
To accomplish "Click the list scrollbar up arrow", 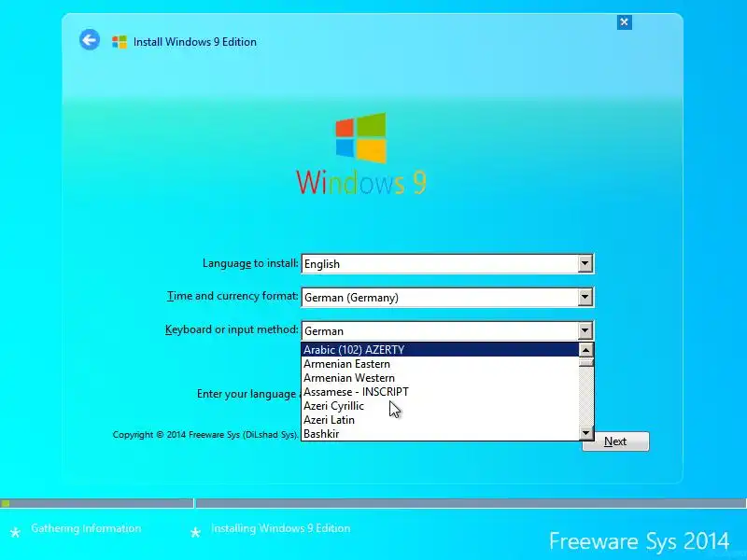I will [x=586, y=350].
